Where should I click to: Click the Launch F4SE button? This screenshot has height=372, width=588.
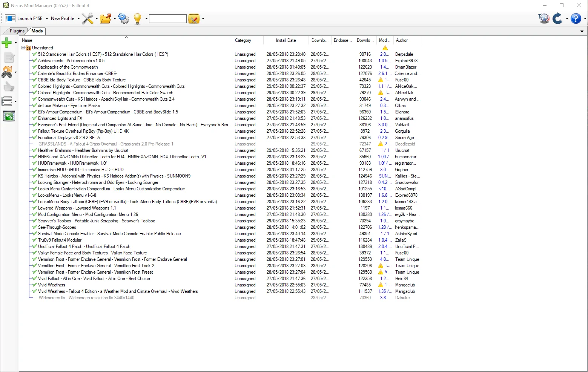(24, 18)
